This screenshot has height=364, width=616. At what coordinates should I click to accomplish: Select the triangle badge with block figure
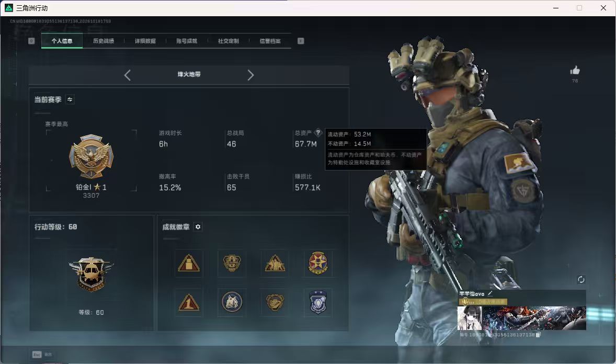click(189, 263)
